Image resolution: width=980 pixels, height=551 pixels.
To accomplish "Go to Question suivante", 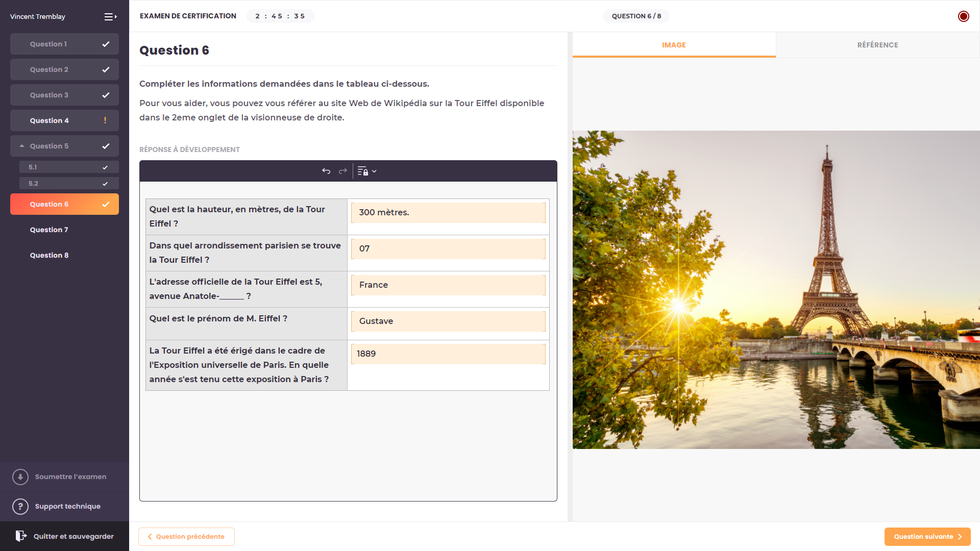I will pos(927,536).
